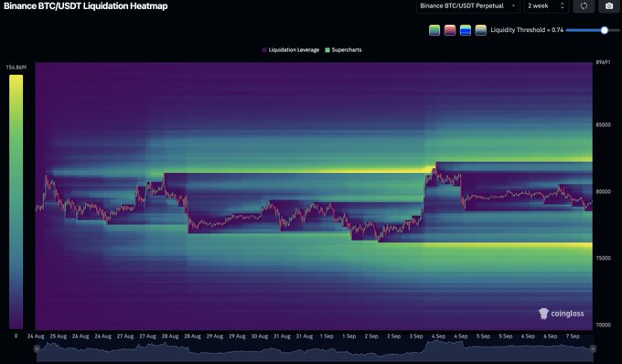Select the red-purple gradient color theme swatch
The height and width of the screenshot is (364, 622).
point(450,30)
